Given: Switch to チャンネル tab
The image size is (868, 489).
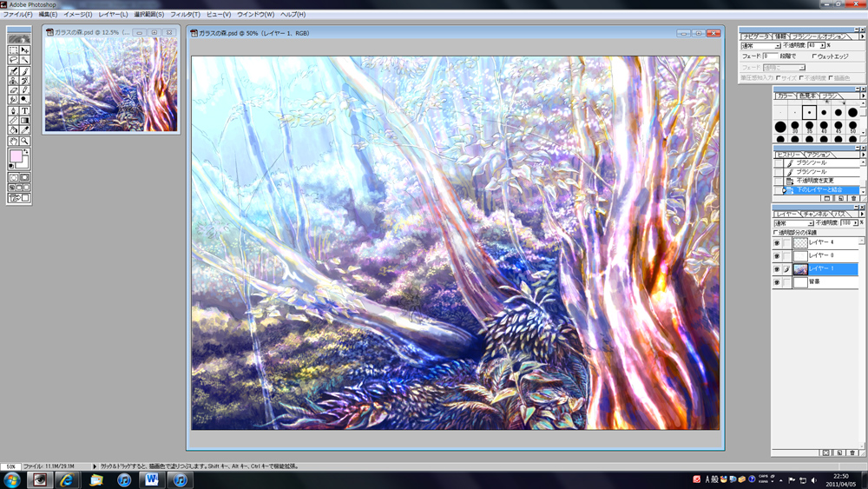Looking at the screenshot, I should tap(817, 215).
